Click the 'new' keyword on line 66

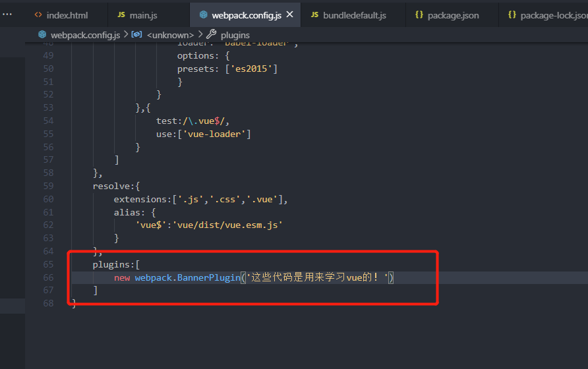click(122, 278)
